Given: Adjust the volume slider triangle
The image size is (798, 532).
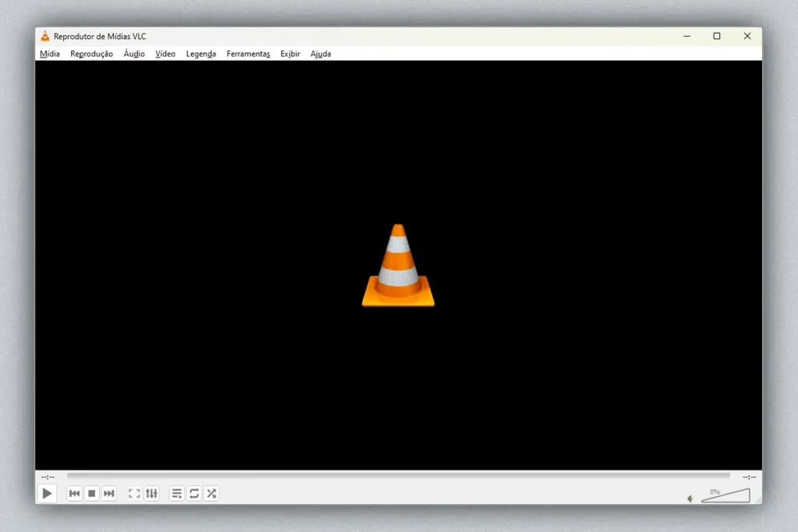Looking at the screenshot, I should (x=726, y=495).
